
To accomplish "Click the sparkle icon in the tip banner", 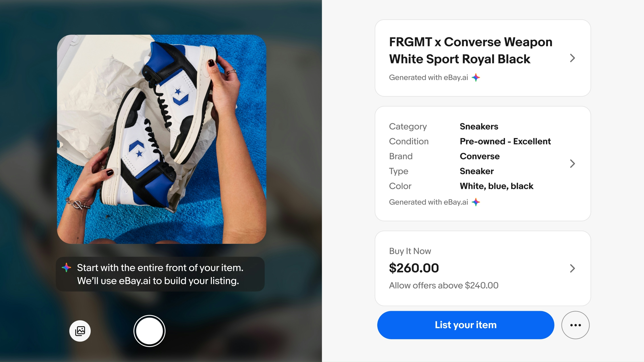I will coord(66,267).
